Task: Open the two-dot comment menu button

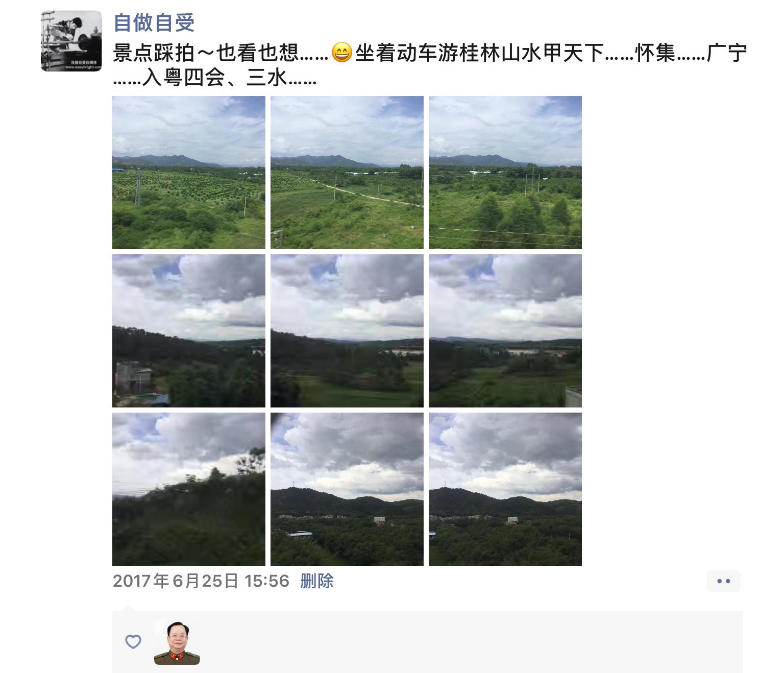Action: tap(724, 581)
